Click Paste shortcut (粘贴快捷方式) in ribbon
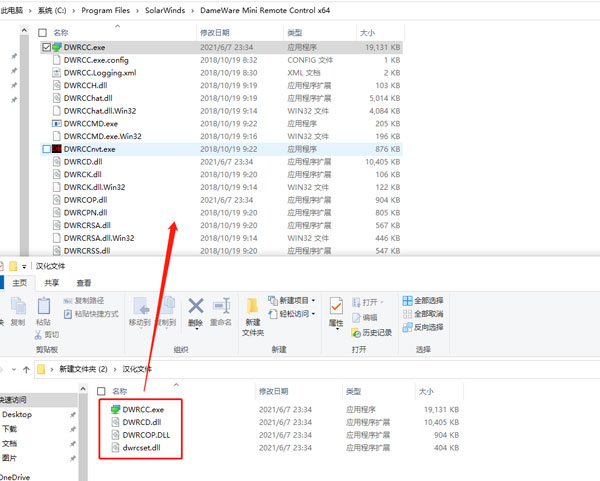The image size is (600, 481). coord(91,314)
